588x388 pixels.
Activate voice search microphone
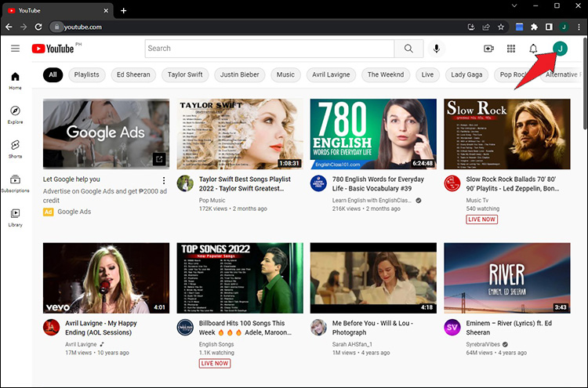(x=436, y=49)
